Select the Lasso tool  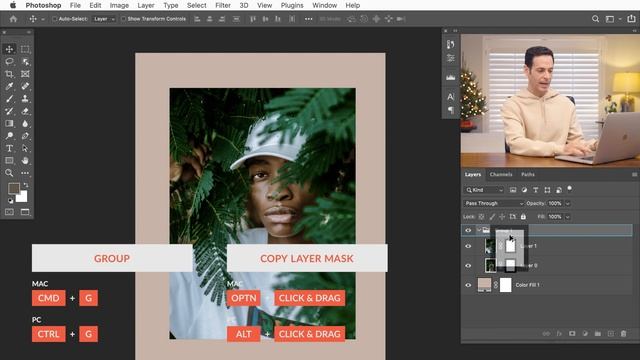point(9,62)
